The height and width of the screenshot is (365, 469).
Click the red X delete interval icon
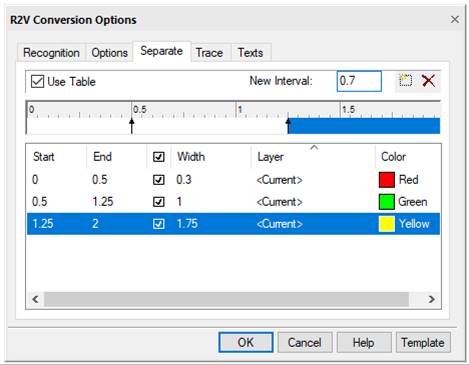[428, 81]
